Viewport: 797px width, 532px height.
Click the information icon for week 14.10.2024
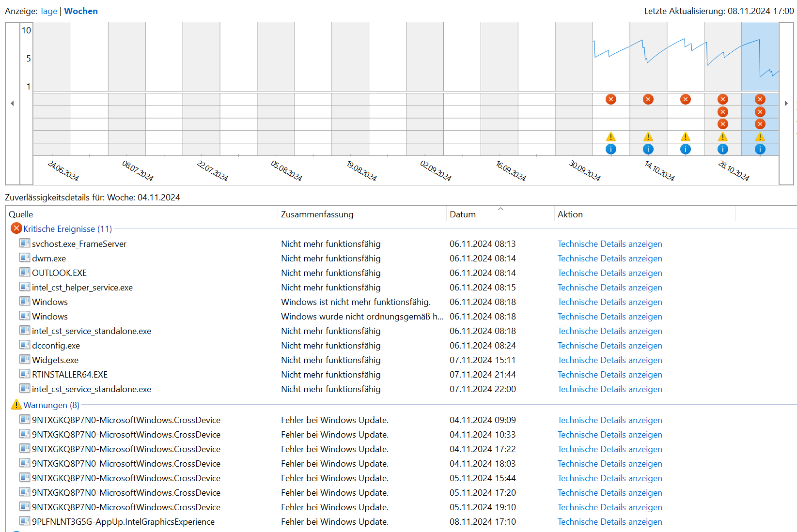pos(648,149)
